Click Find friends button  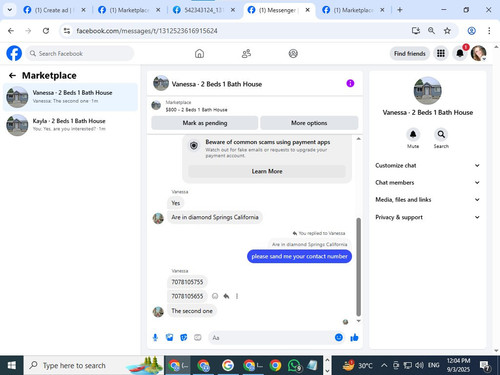click(410, 53)
